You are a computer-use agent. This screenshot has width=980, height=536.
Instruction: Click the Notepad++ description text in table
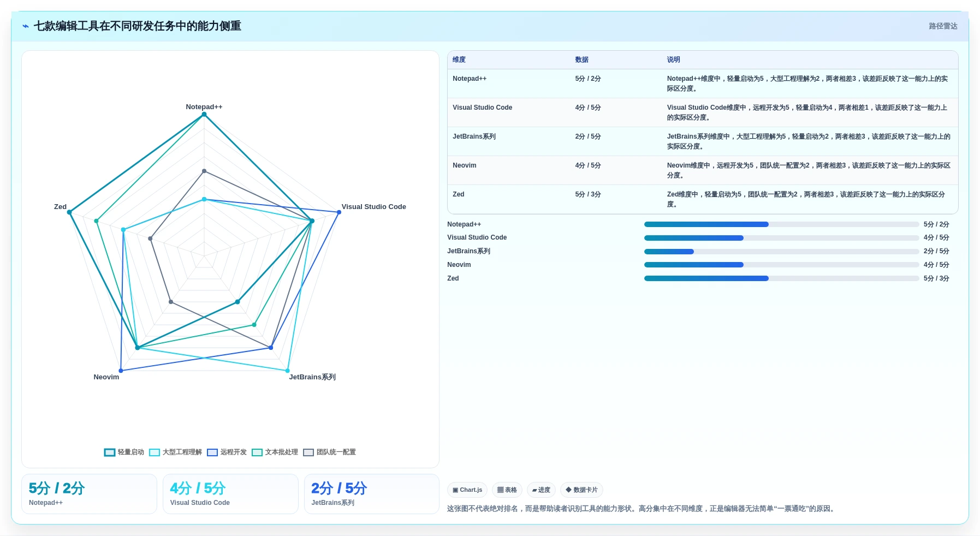pos(807,84)
